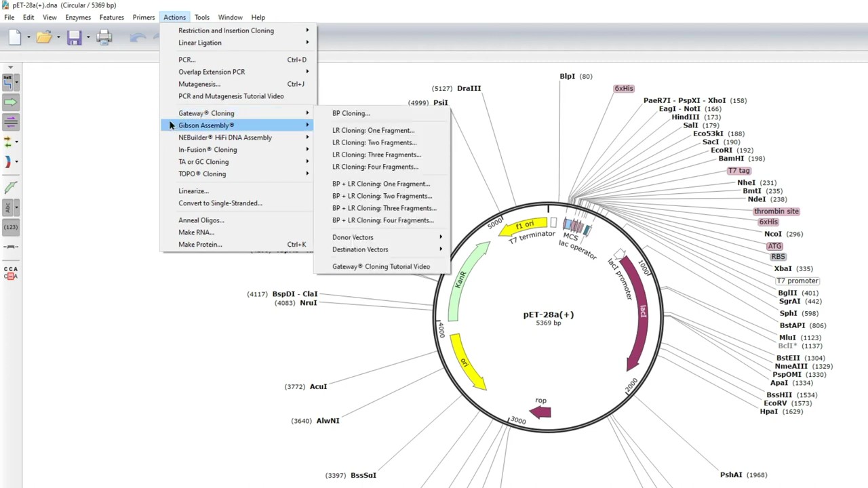Click the CCA codon display icon
Screen dimensions: 868x488
click(10, 272)
